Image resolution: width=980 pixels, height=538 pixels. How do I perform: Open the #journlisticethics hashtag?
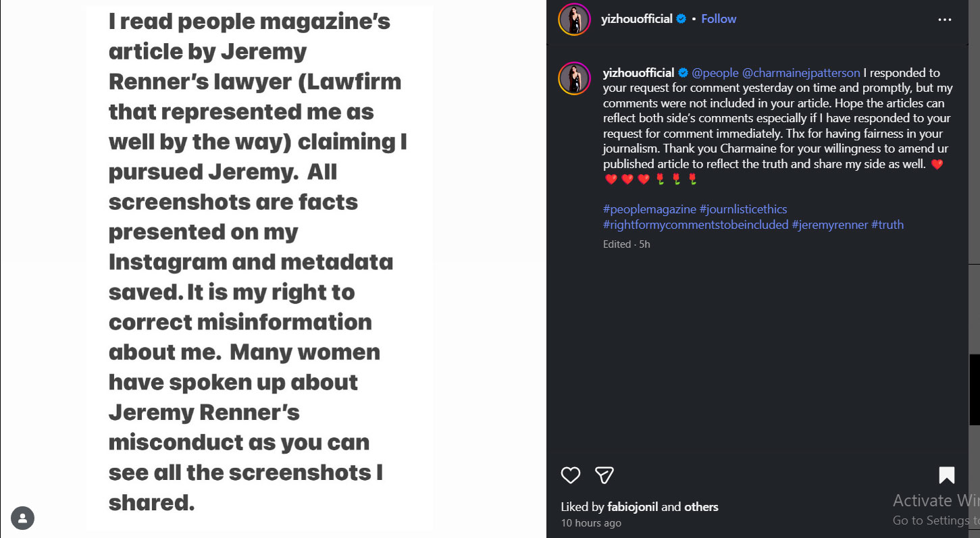tap(744, 209)
